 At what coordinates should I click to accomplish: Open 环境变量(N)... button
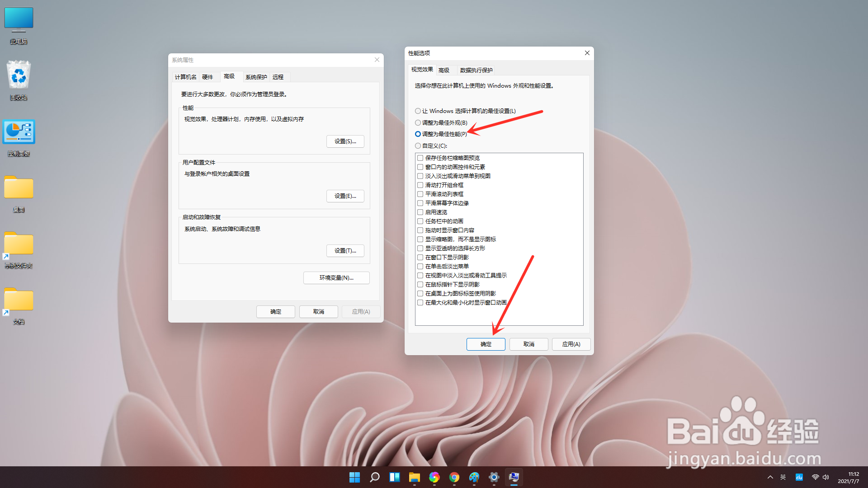tap(336, 278)
